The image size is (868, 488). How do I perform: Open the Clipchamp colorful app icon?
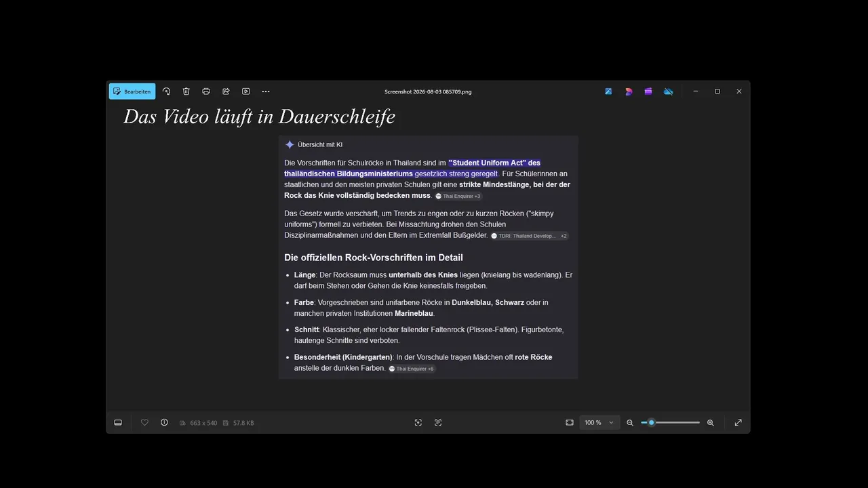(629, 91)
